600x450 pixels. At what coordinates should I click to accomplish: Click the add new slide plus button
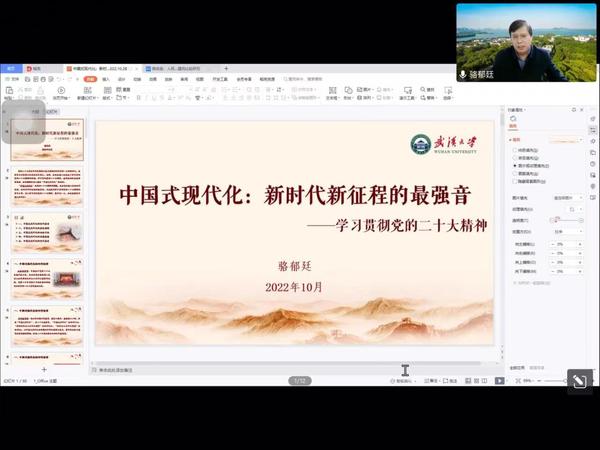pyautogui.click(x=43, y=370)
